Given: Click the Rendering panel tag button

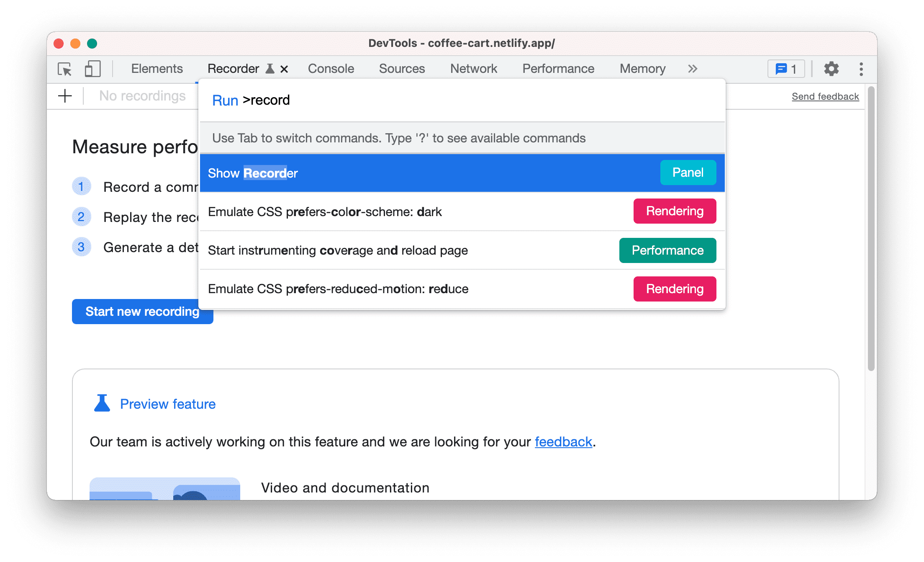Looking at the screenshot, I should click(675, 211).
